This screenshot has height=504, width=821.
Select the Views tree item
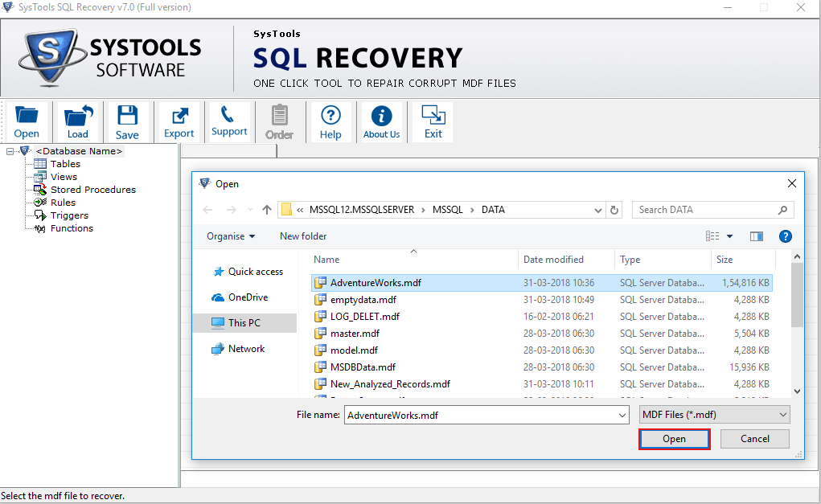(64, 177)
